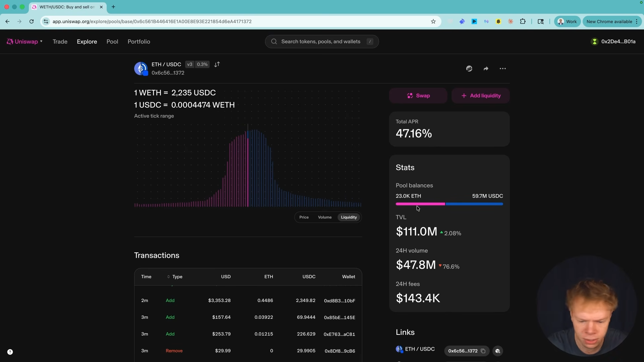Click the $111.0M TVL value

click(417, 232)
